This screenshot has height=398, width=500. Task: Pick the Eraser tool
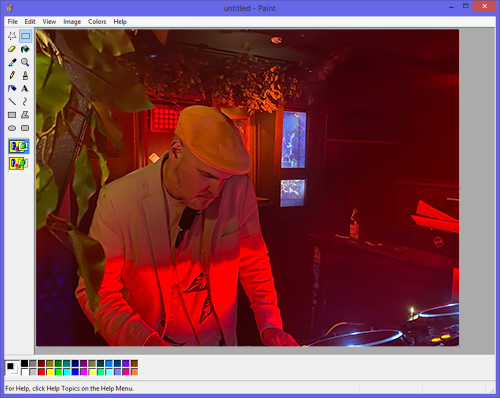[12, 49]
